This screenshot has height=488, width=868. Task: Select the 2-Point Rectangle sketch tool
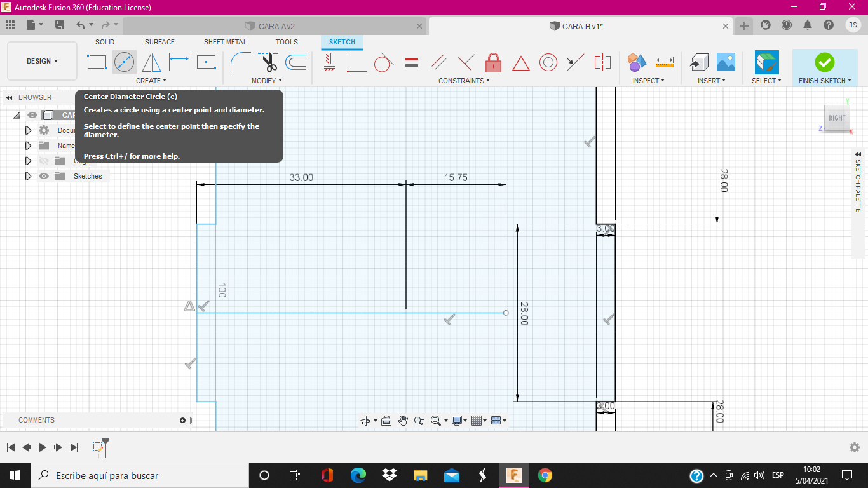[97, 62]
